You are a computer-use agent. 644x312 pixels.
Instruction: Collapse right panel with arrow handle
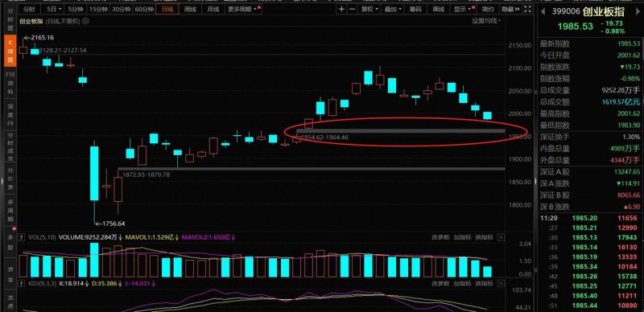tap(535, 181)
